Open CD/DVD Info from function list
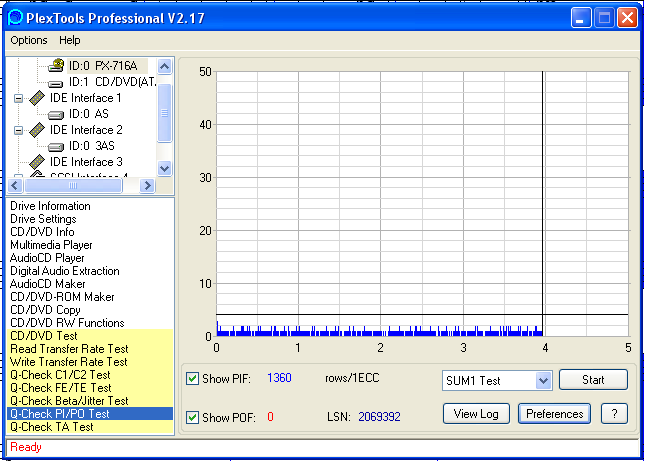The image size is (646, 461). coord(42,232)
